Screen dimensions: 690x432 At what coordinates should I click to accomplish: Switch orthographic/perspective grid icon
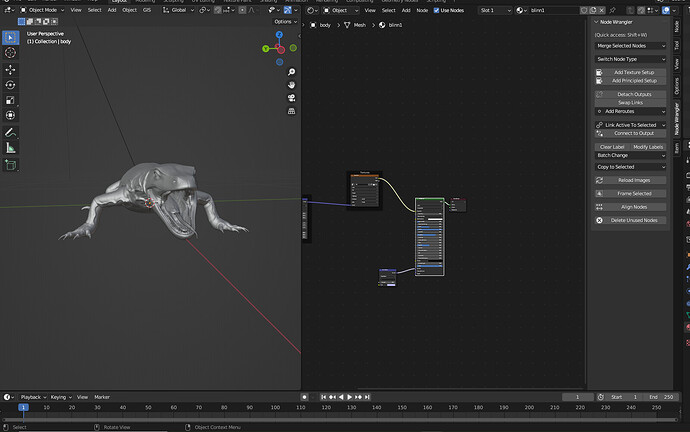[291, 111]
